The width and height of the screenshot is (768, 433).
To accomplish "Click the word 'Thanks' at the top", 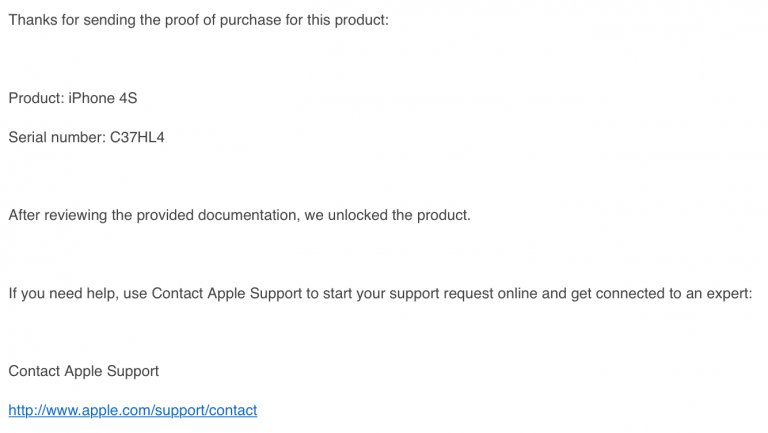I will click(32, 20).
